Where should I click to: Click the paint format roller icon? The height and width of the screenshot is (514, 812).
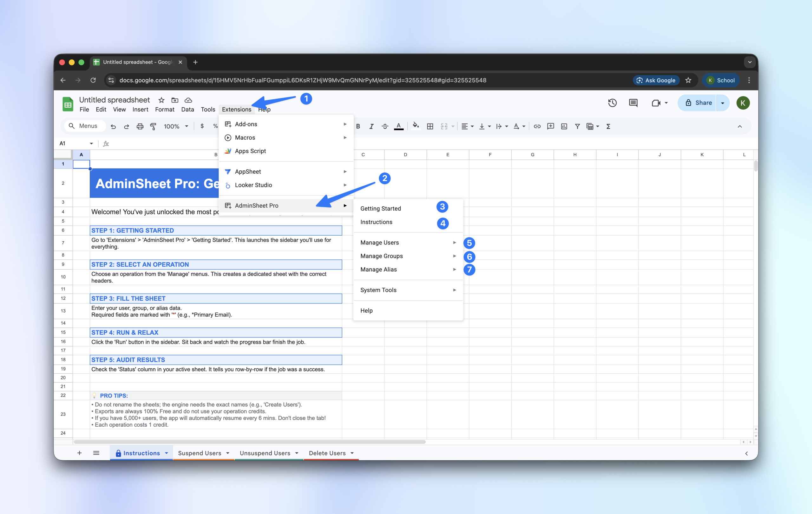pos(153,126)
